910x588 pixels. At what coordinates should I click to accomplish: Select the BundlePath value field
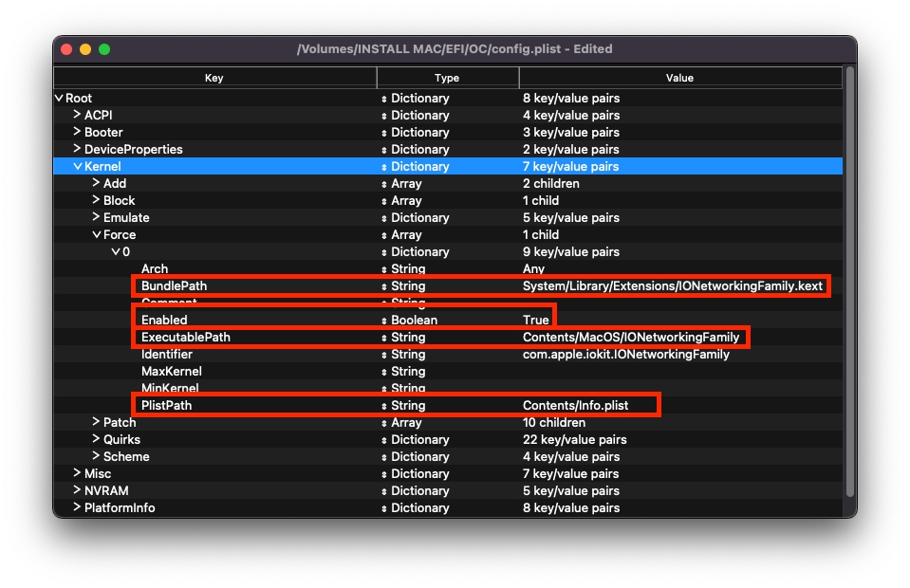click(672, 286)
